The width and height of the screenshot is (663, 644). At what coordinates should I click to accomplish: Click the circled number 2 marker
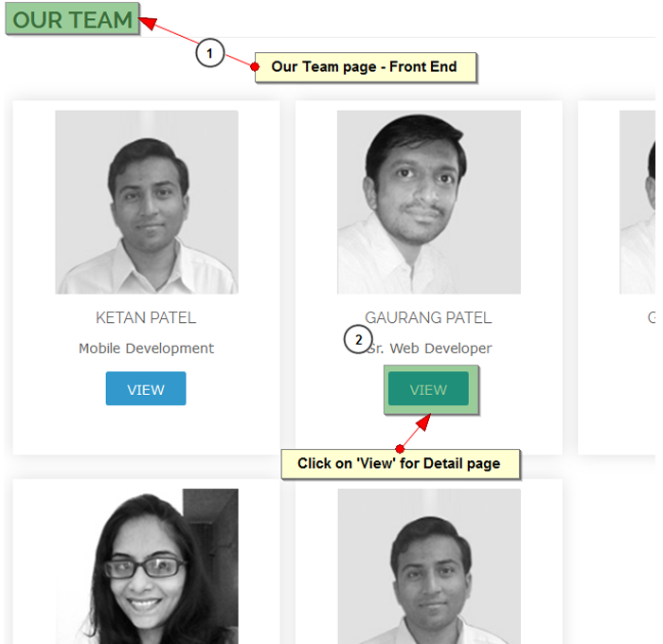tap(358, 340)
